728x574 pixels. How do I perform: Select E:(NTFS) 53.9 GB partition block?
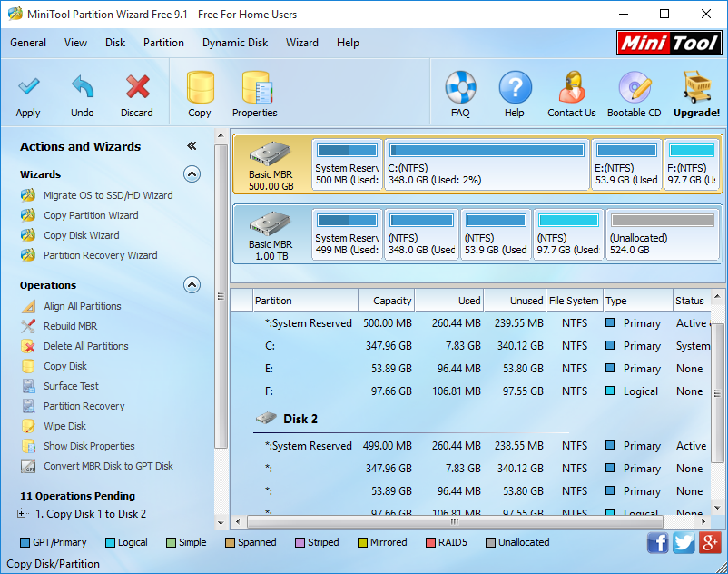626,164
